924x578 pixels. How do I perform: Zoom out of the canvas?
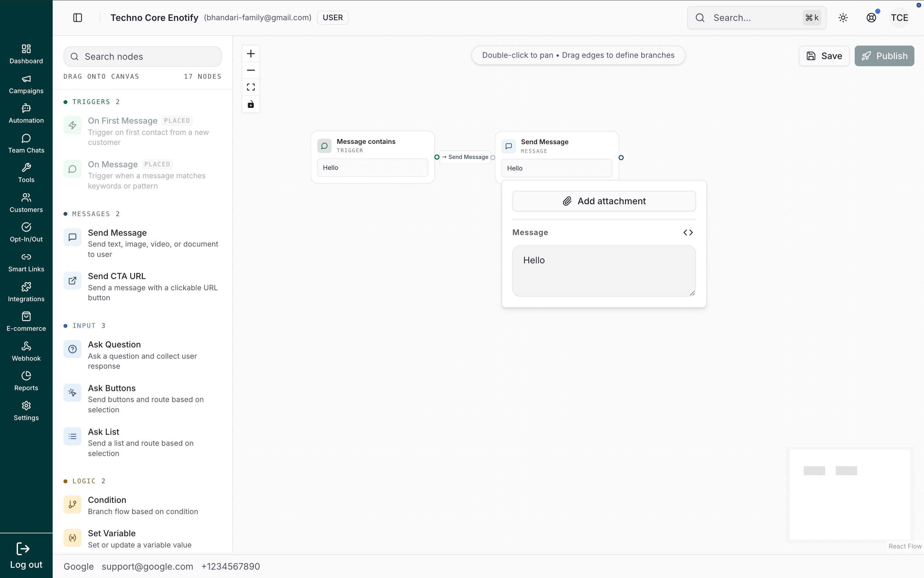pos(251,70)
